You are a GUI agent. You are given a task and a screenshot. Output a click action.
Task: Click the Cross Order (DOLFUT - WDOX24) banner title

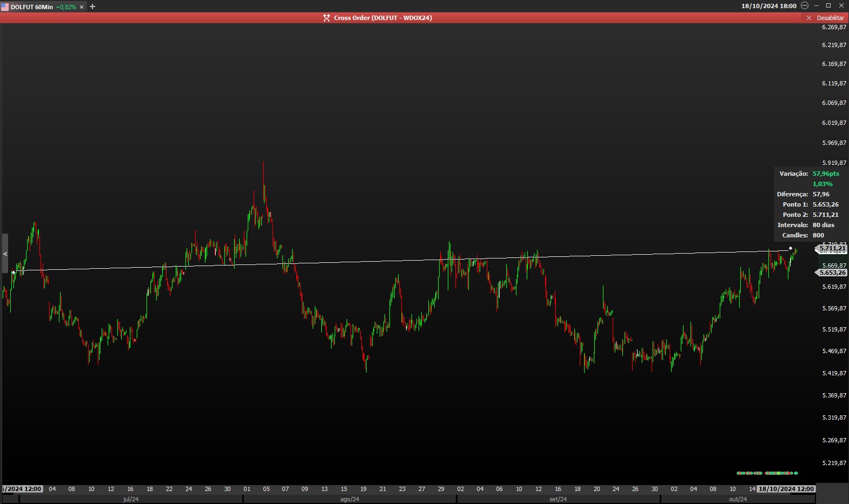coord(382,18)
